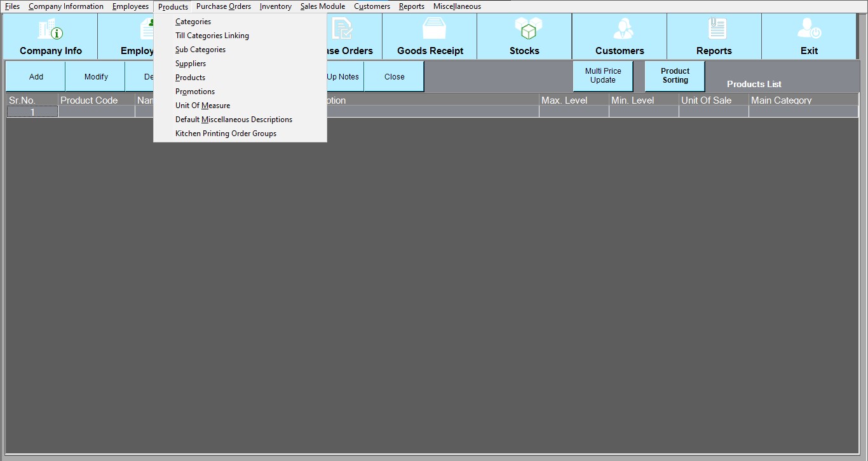Viewport: 868px width, 461px height.
Task: Open the Customers icon
Action: pyautogui.click(x=620, y=29)
